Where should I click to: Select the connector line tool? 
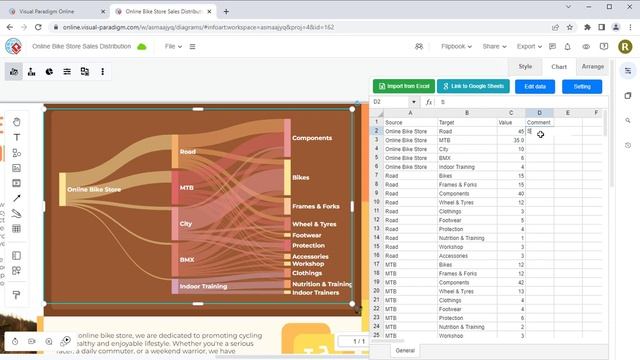pos(16,198)
